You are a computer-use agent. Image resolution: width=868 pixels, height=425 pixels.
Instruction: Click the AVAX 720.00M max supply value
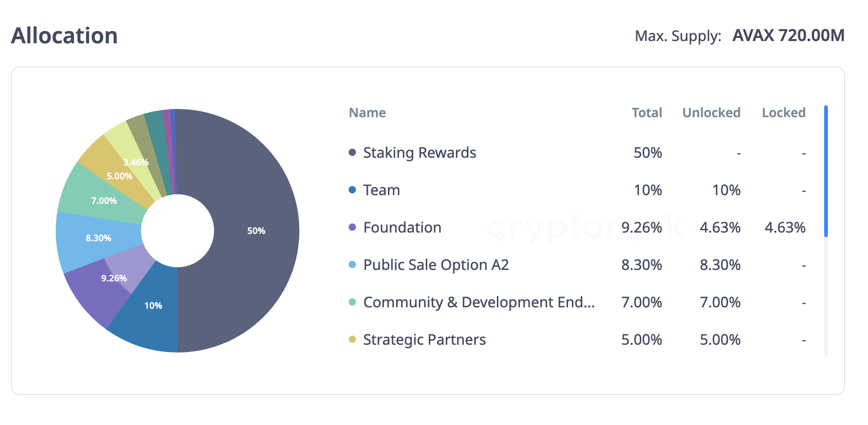pos(788,36)
